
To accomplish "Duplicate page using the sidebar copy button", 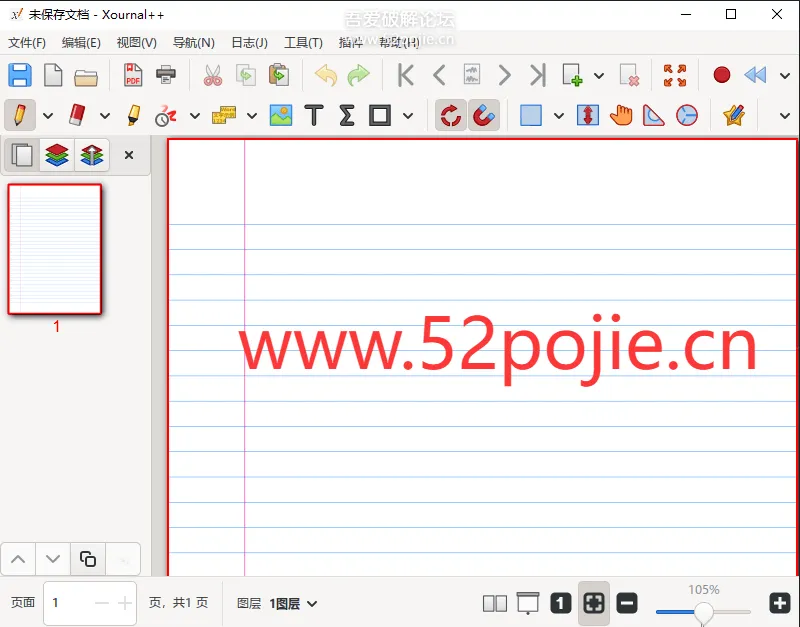I will 88,559.
